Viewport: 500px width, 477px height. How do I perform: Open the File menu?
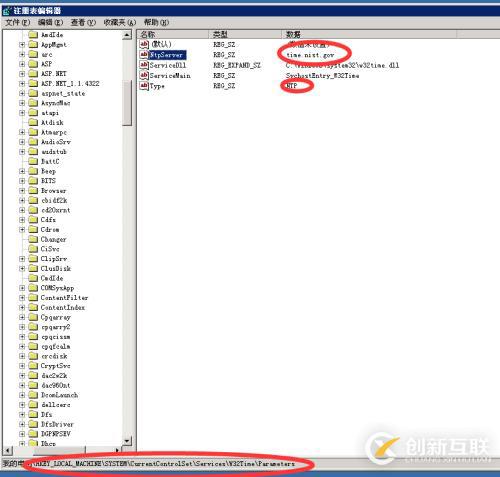pos(18,22)
